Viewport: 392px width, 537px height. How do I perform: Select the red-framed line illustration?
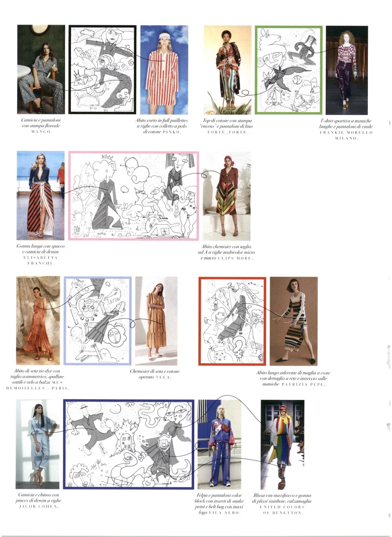click(x=232, y=321)
